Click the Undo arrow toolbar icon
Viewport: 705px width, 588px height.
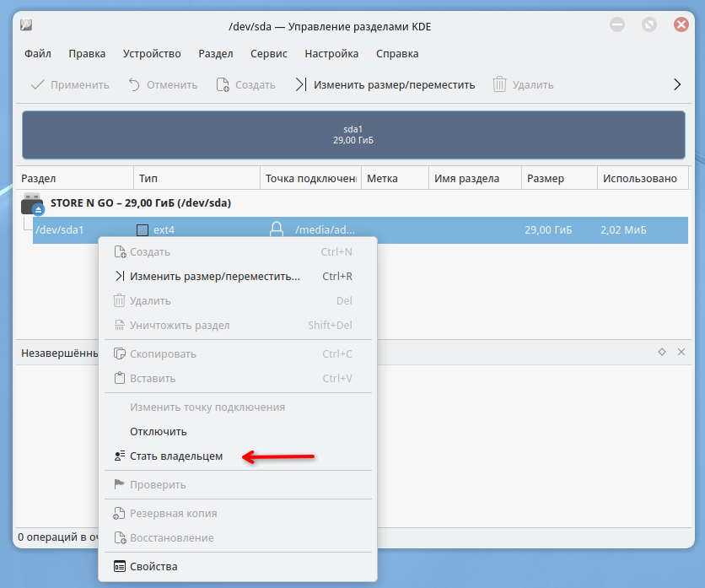[x=134, y=84]
